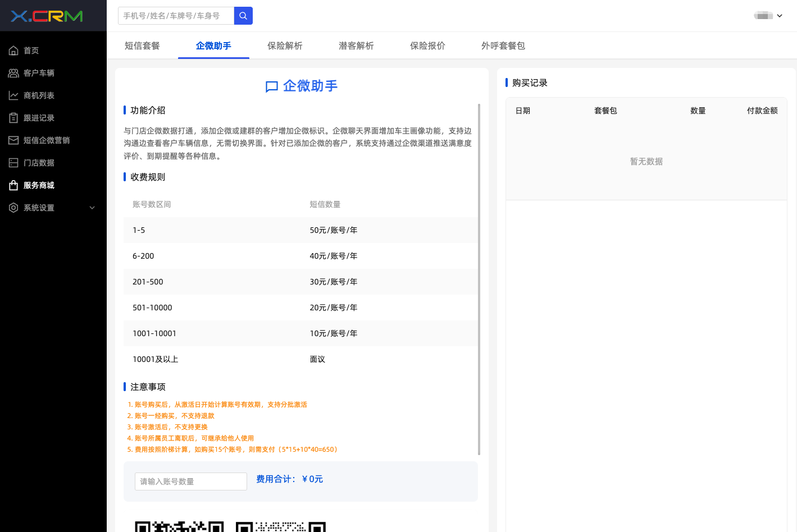Viewport: 797px width, 532px height.
Task: Focus the phone/name/plate search field
Action: pyautogui.click(x=176, y=16)
